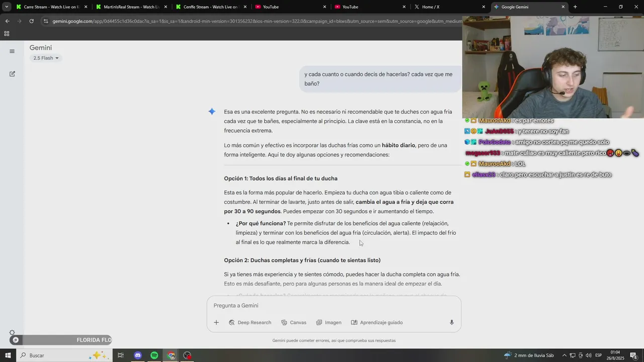Click the bold text ¿Por qué funciona?
The height and width of the screenshot is (362, 644).
point(261,223)
